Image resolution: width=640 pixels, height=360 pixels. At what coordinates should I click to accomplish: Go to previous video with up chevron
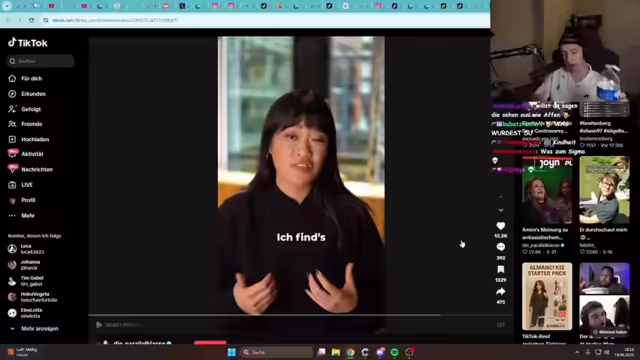click(x=501, y=197)
